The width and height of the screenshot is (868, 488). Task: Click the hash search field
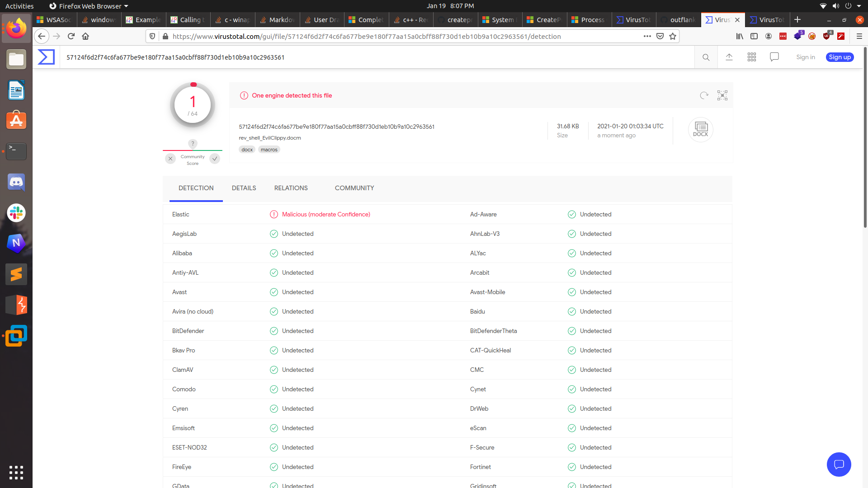pos(377,57)
